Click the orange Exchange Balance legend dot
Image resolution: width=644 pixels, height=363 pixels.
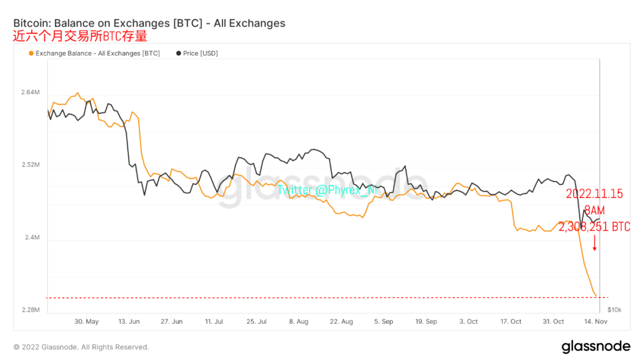point(31,54)
